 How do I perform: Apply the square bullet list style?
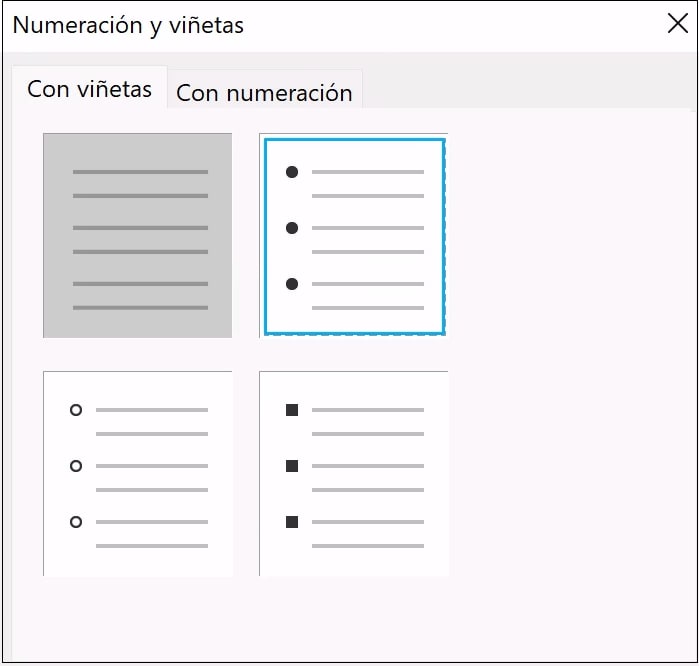tap(354, 473)
